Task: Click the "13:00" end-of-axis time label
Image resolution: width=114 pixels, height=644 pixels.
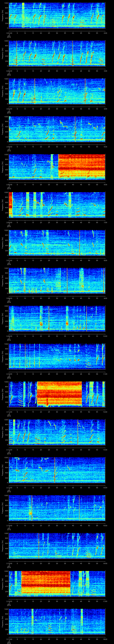Action: (x=105, y=450)
